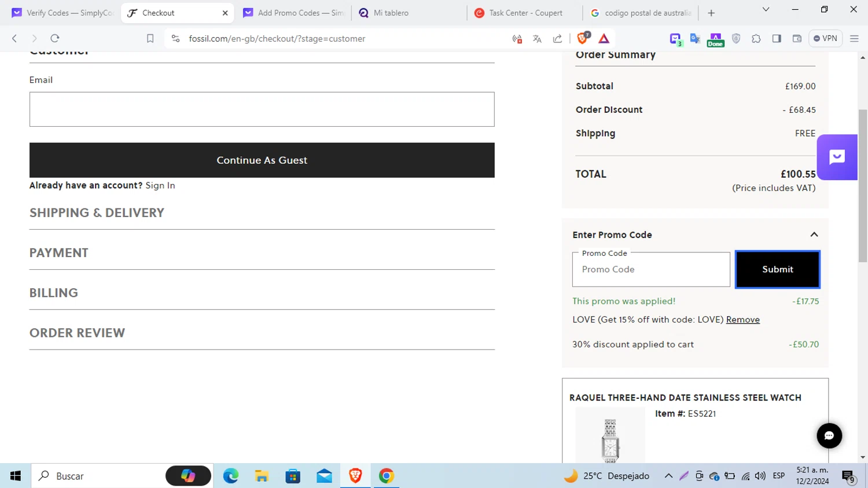This screenshot has height=488, width=868.
Task: Open the notification center icon
Action: pos(848,476)
